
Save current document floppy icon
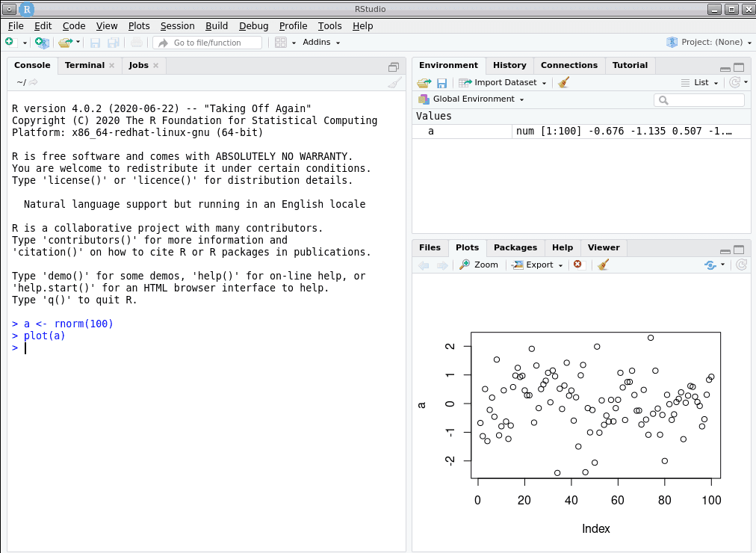click(x=95, y=43)
